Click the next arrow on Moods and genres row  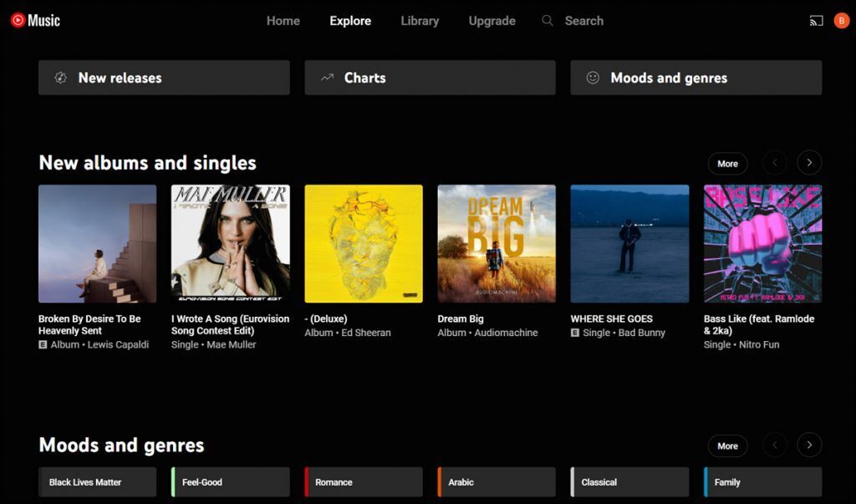[x=808, y=445]
